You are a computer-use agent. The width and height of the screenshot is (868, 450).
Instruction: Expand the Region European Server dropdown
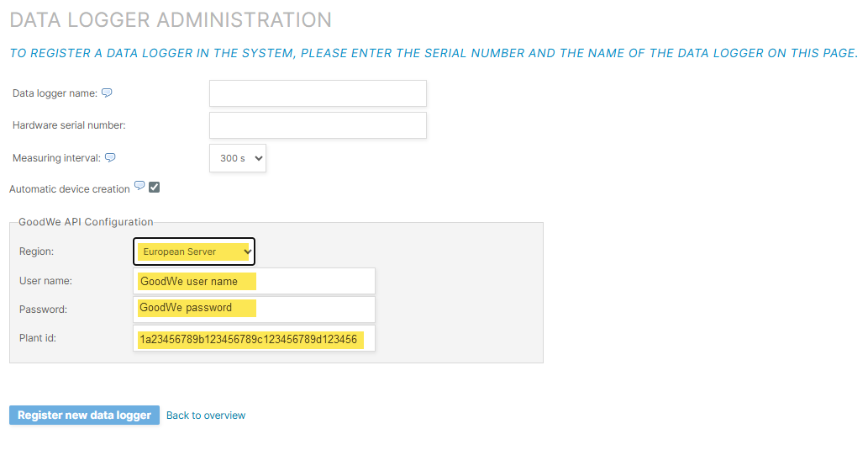coord(194,251)
